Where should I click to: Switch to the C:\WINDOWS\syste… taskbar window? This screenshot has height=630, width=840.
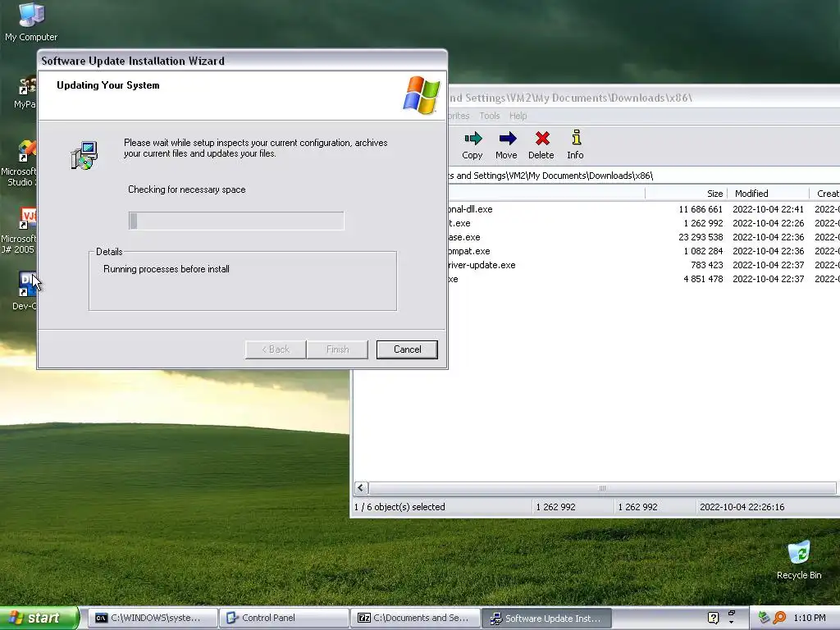(x=153, y=618)
